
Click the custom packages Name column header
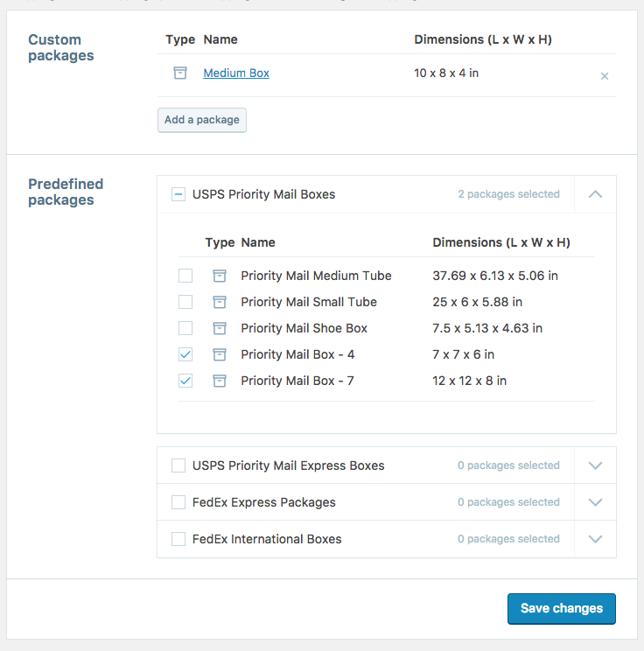(x=220, y=39)
